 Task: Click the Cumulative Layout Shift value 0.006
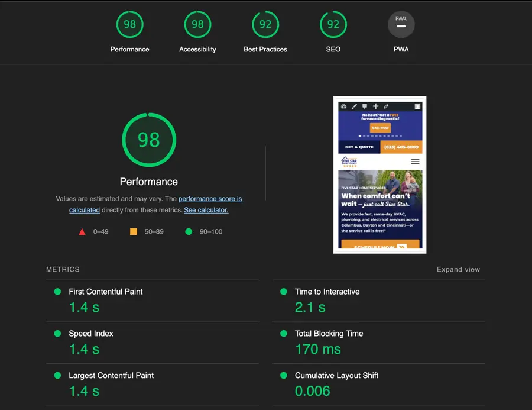312,391
